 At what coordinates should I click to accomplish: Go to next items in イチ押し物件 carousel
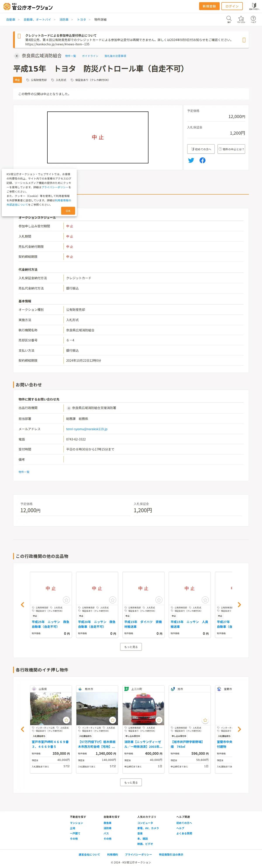click(240, 729)
